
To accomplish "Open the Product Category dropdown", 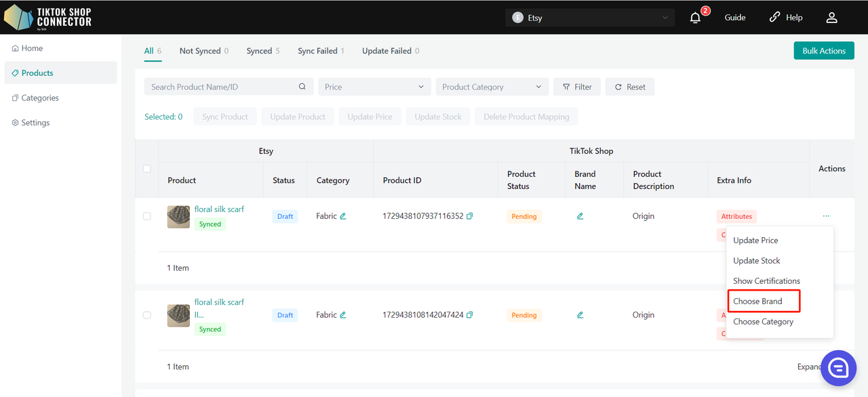I will [x=492, y=87].
